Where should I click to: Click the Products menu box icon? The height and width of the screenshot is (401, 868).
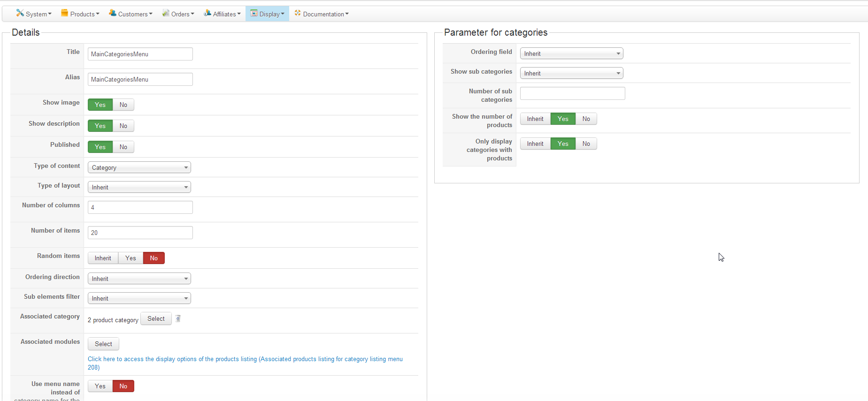tap(64, 13)
